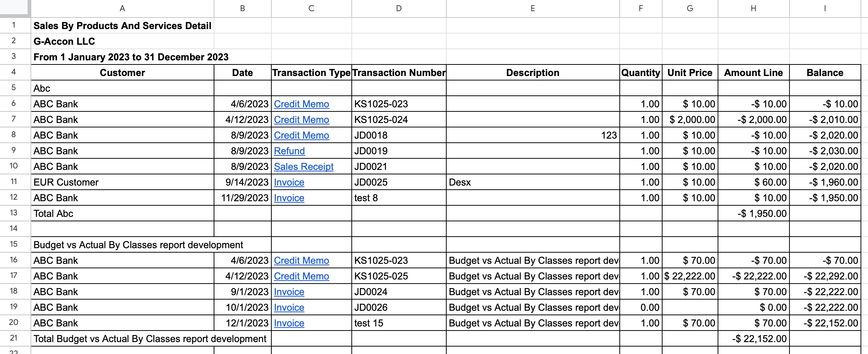Click the 'Balance' header cell

click(x=825, y=73)
